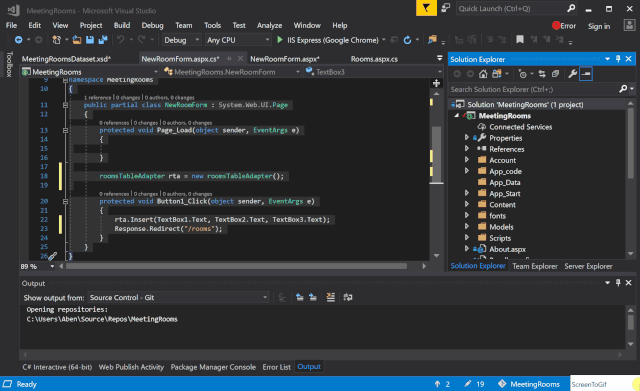The height and width of the screenshot is (391, 640).
Task: Switch views icon in Solution Explorer toolbar
Action: pos(497,74)
